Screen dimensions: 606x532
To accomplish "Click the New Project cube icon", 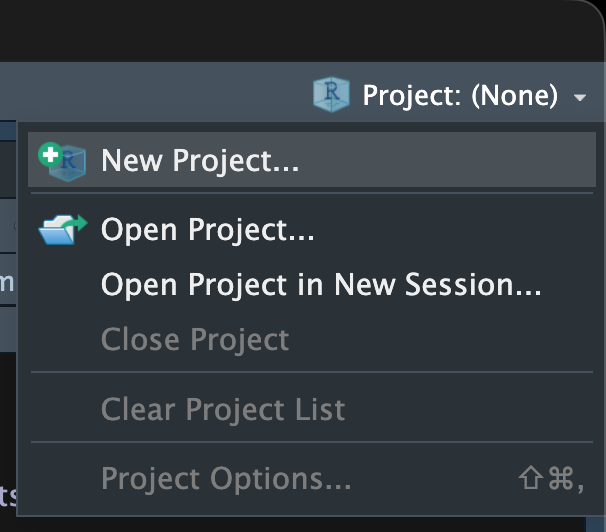I will click(68, 161).
